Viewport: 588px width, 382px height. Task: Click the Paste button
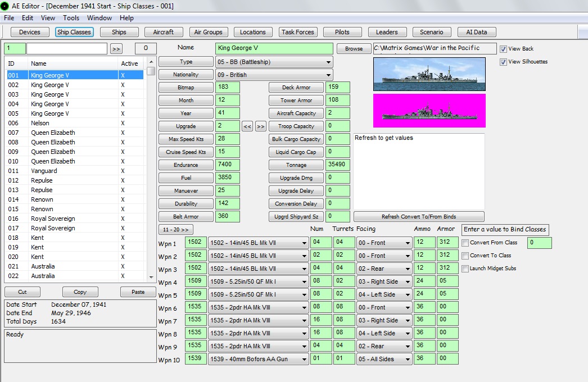pos(138,292)
